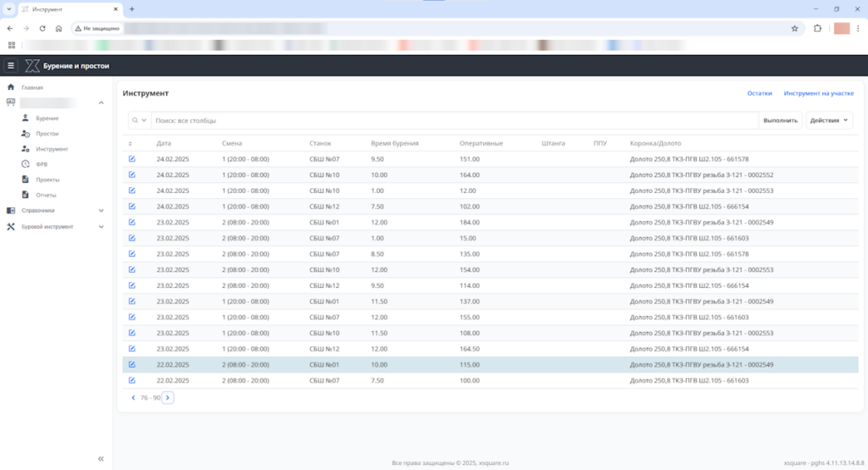Viewport: 868px width, 470px height.
Task: Open the ФРВ sidebar item
Action: tap(42, 164)
